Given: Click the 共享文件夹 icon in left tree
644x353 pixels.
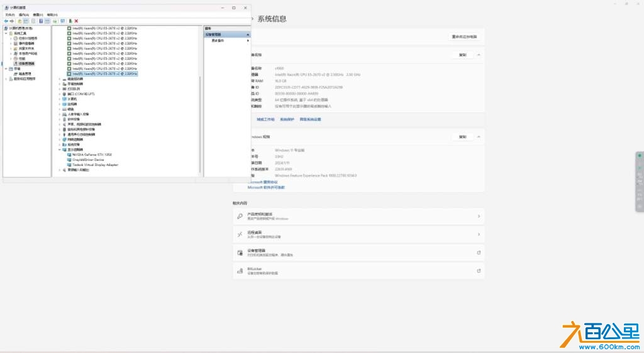Looking at the screenshot, I should 16,48.
